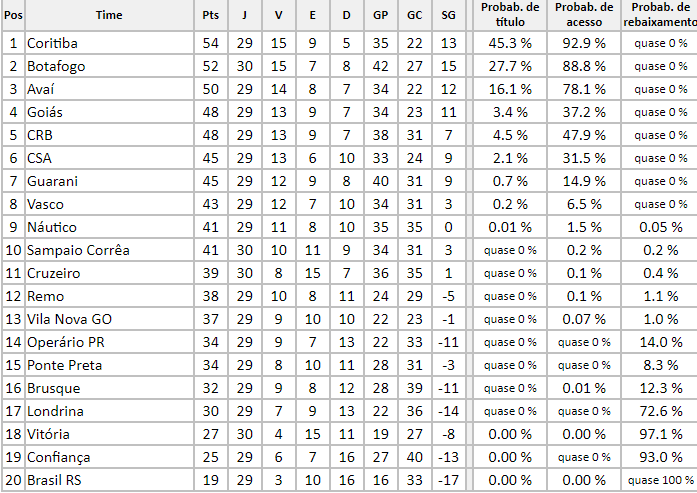
Task: Click Botafogo's 88.8 % access probability
Action: click(x=584, y=66)
